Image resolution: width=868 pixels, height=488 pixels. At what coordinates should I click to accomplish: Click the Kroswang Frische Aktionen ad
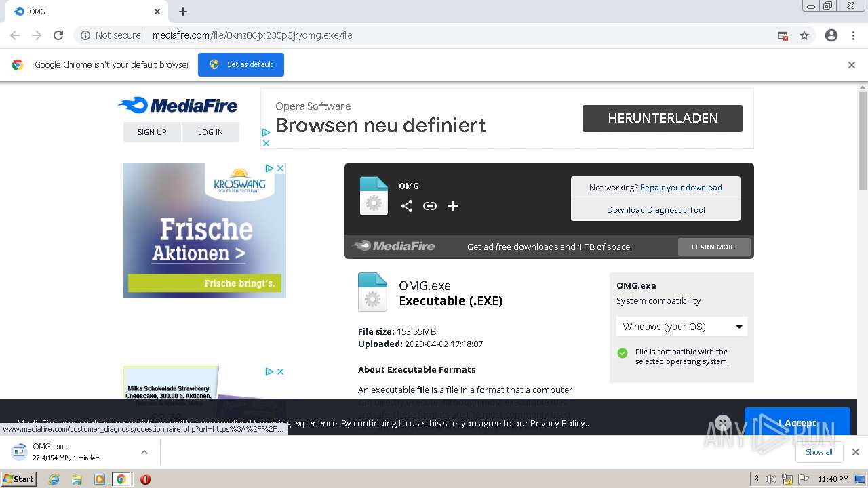[x=205, y=230]
